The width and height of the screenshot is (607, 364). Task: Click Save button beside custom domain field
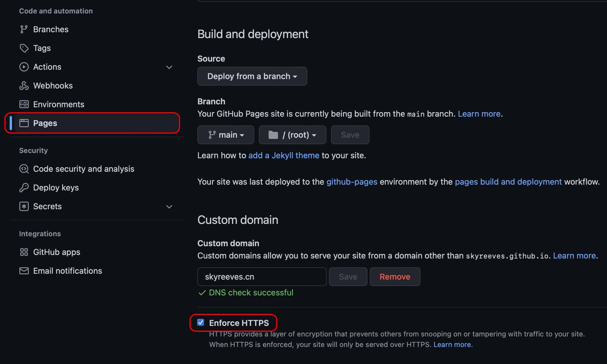[348, 277]
